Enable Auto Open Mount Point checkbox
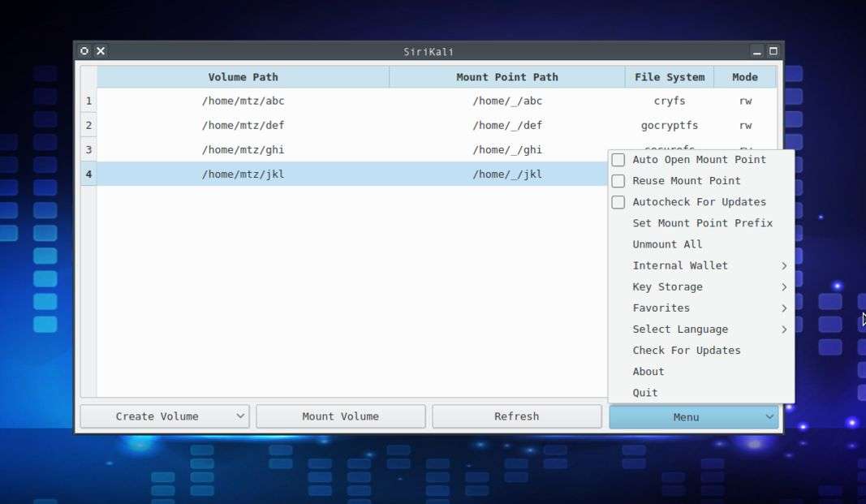The height and width of the screenshot is (504, 866). click(x=618, y=160)
